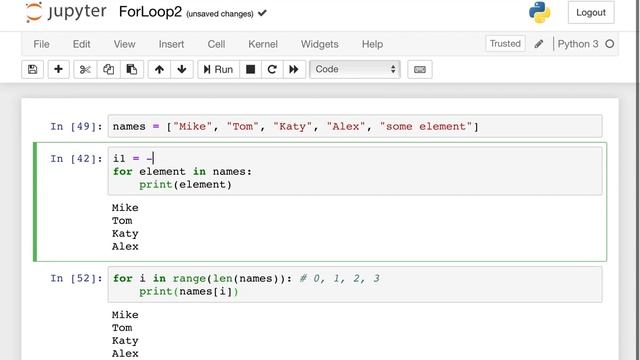Select the In [49] cell prompt
This screenshot has width=640, height=360.
(x=76, y=127)
